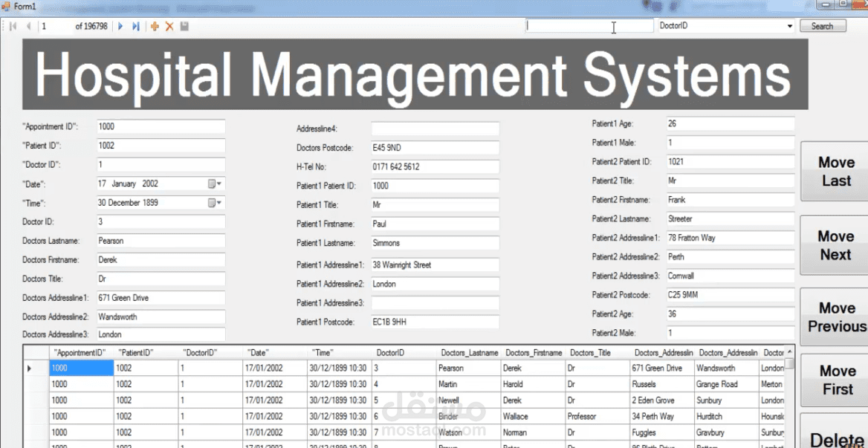This screenshot has width=868, height=448.
Task: Click the grid cell 'Fuggles'
Action: 662,432
